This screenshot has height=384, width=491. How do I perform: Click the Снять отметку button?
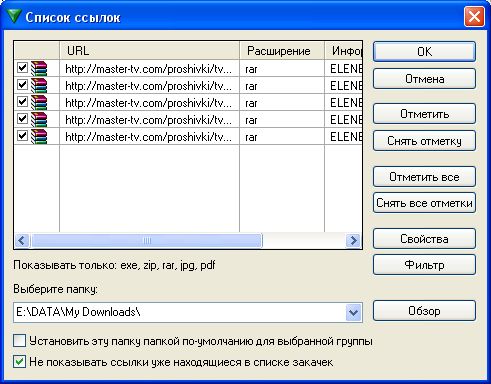point(424,141)
